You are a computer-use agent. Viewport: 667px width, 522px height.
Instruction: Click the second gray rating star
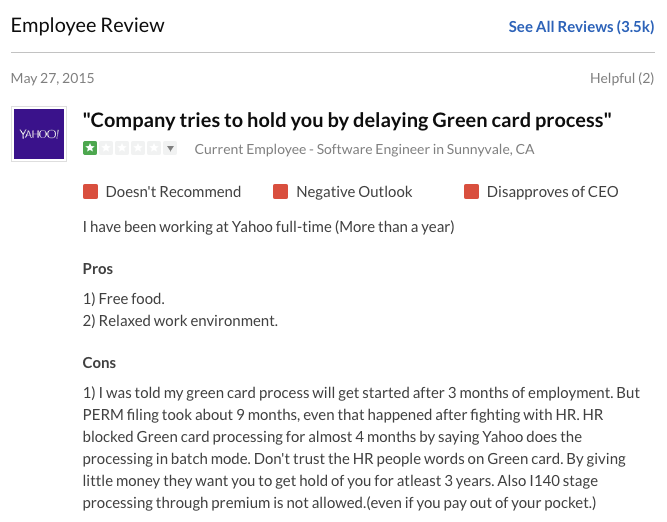pyautogui.click(x=106, y=148)
